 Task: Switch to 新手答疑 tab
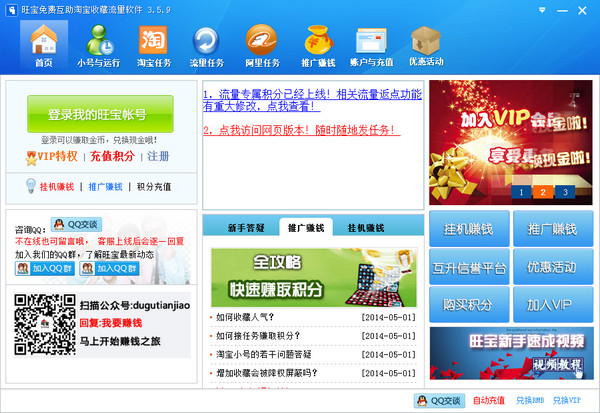pyautogui.click(x=246, y=228)
